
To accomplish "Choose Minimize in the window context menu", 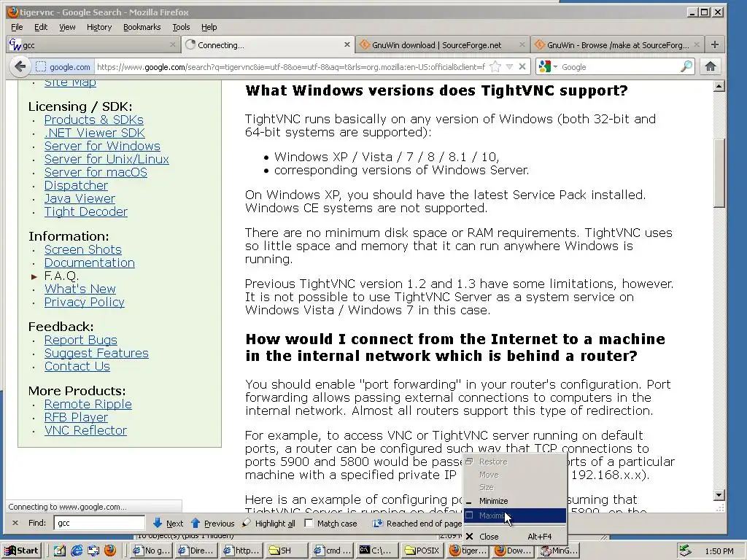I will click(x=515, y=501).
